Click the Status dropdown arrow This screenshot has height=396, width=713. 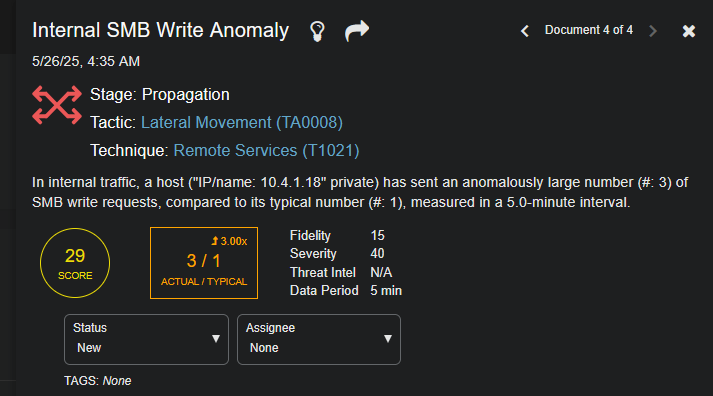coord(216,339)
